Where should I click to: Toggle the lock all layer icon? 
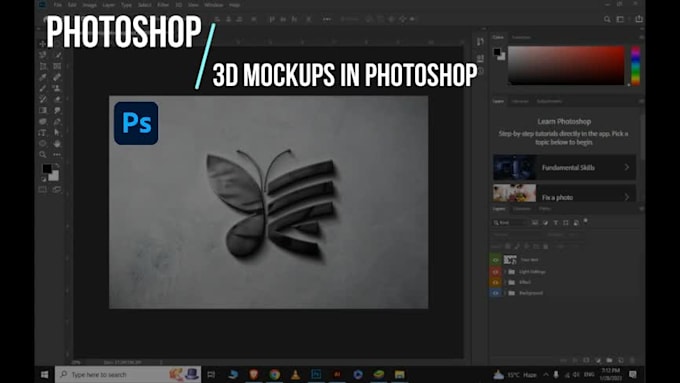[x=546, y=246]
